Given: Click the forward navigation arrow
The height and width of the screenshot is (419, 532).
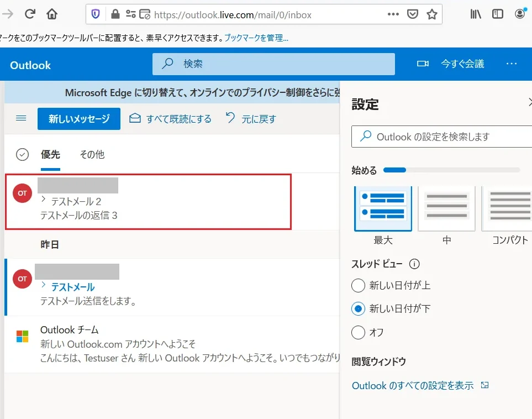Looking at the screenshot, I should click(x=8, y=14).
